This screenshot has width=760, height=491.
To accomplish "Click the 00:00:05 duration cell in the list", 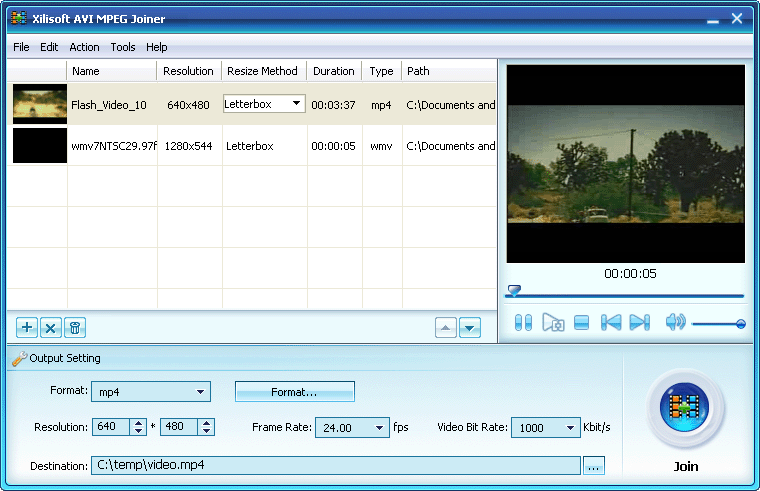I will click(333, 146).
